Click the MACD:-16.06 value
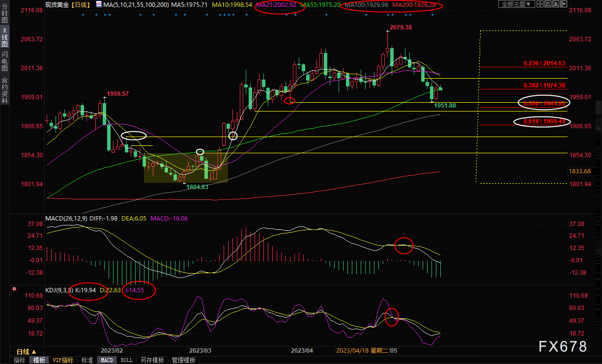Screen dimensions: 602x364 (x=169, y=219)
